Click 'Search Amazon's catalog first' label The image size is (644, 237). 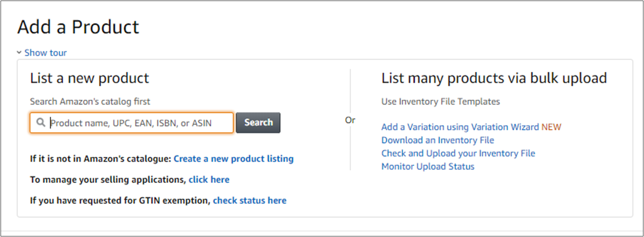pyautogui.click(x=90, y=102)
